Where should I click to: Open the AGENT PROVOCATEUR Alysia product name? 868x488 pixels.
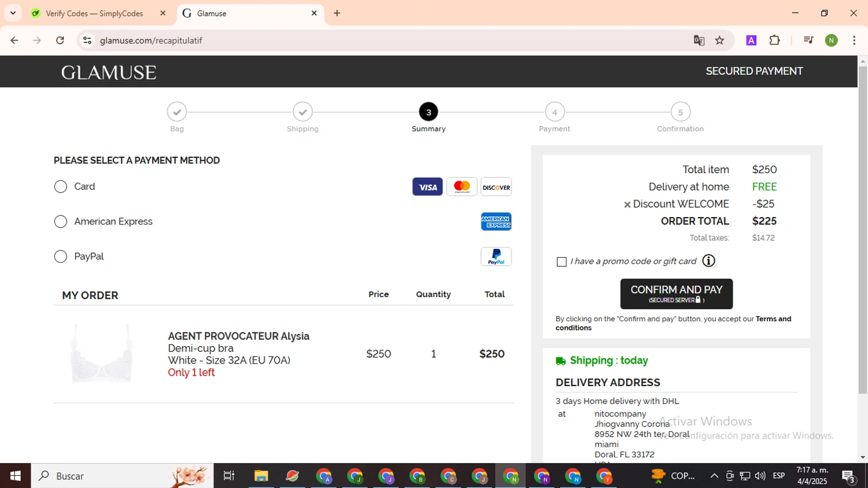pyautogui.click(x=238, y=336)
